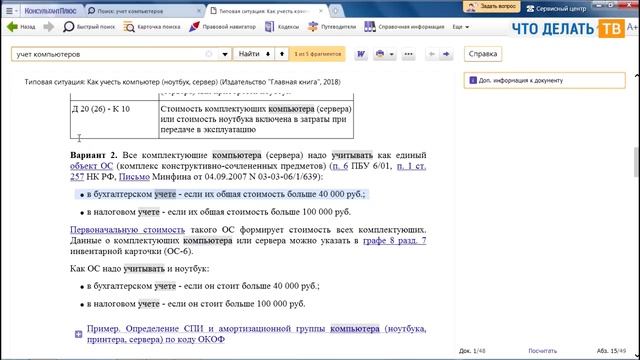Screen dimensions: 640x360
Task: Increase font size with the A+ icon
Action: tap(632, 27)
